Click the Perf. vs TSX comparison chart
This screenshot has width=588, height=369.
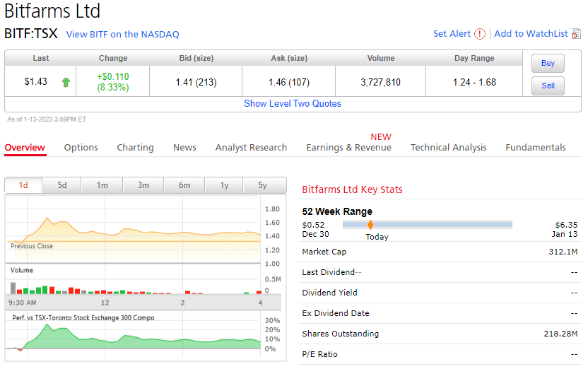133,336
